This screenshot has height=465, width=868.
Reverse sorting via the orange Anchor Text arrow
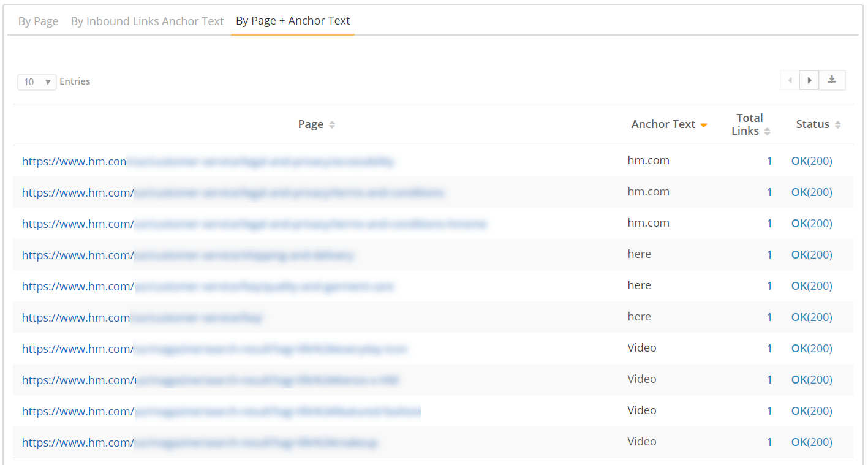coord(703,124)
